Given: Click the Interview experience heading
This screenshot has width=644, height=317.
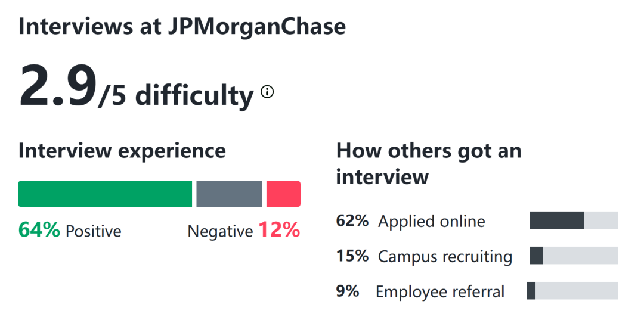Looking at the screenshot, I should 122,151.
